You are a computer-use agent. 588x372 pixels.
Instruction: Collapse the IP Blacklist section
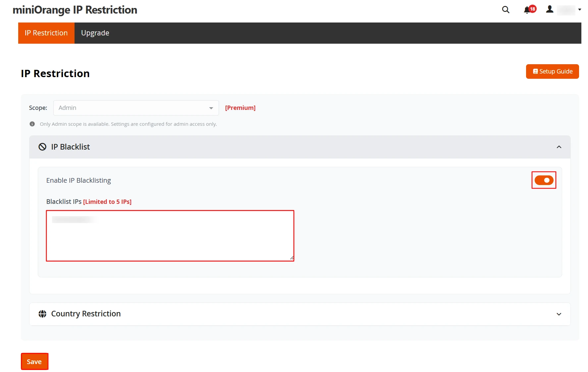(559, 147)
